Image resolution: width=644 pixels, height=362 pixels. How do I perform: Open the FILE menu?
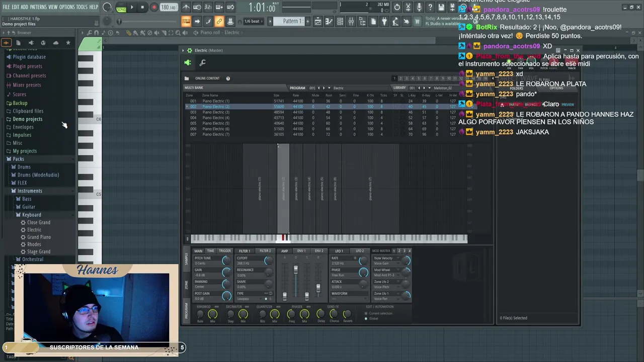(x=7, y=7)
